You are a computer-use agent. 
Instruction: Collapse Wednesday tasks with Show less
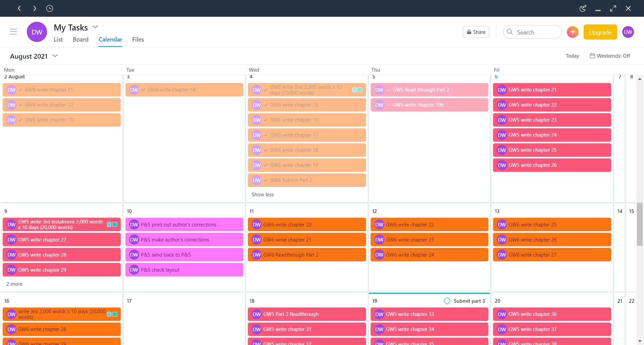[x=263, y=195]
